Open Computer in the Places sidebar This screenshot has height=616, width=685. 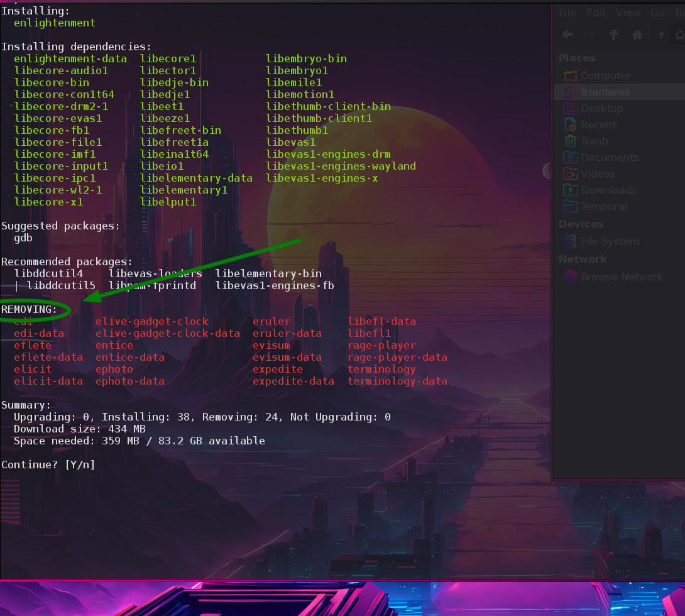[x=605, y=75]
